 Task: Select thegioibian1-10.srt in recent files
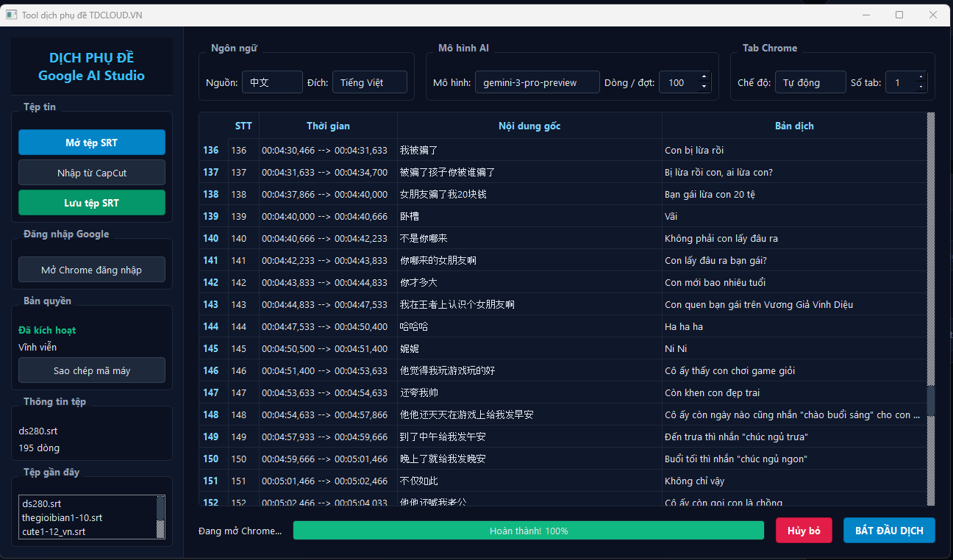(x=63, y=517)
